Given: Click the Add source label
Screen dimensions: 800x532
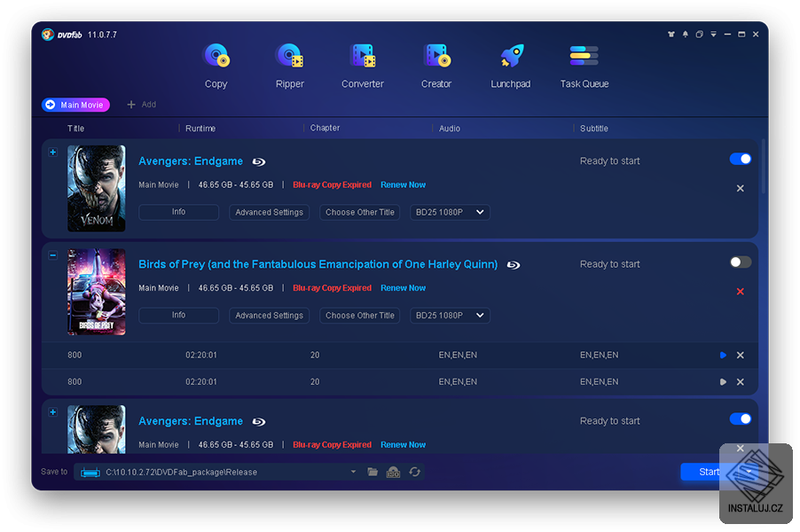Looking at the screenshot, I should pos(148,105).
